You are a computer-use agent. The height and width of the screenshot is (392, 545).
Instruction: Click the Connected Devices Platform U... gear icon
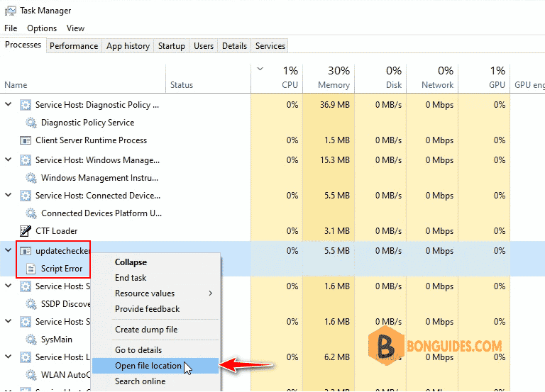click(x=31, y=213)
